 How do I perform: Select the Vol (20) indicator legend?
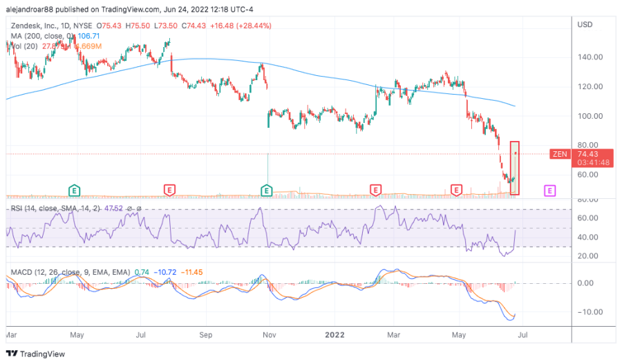[x=24, y=46]
